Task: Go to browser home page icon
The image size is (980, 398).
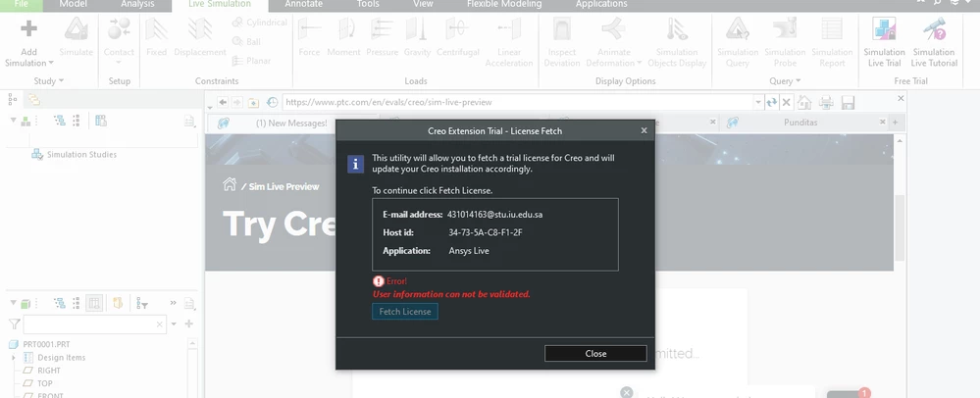Action: (x=804, y=103)
